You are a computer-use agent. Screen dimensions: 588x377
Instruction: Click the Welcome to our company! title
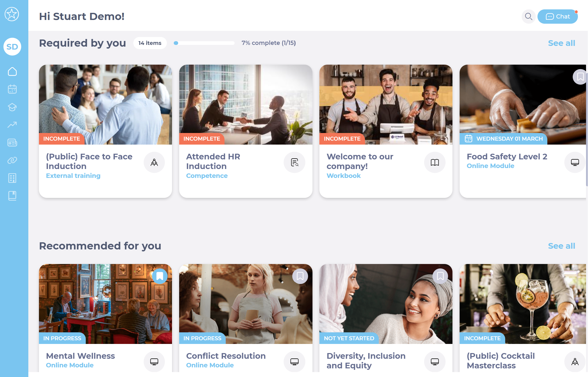click(x=360, y=161)
